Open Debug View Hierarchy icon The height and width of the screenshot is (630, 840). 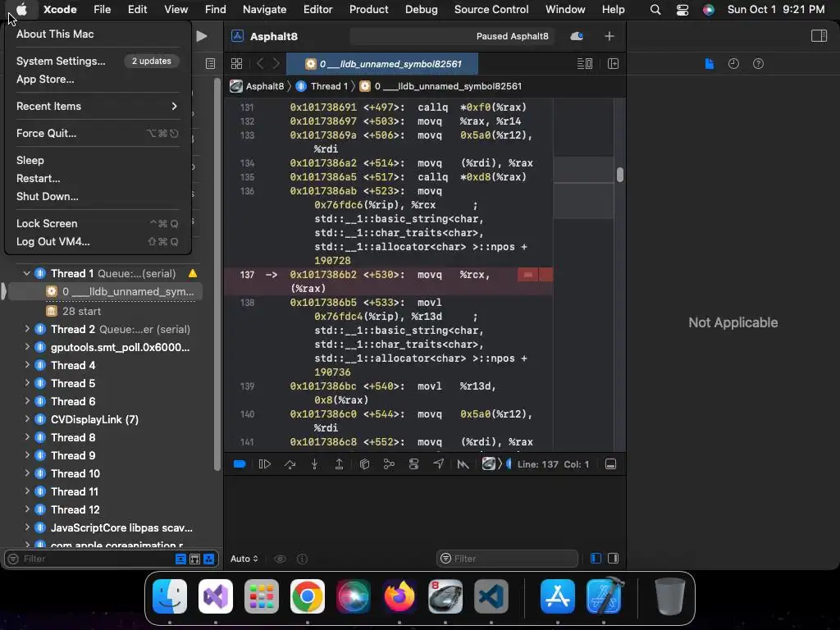click(364, 464)
